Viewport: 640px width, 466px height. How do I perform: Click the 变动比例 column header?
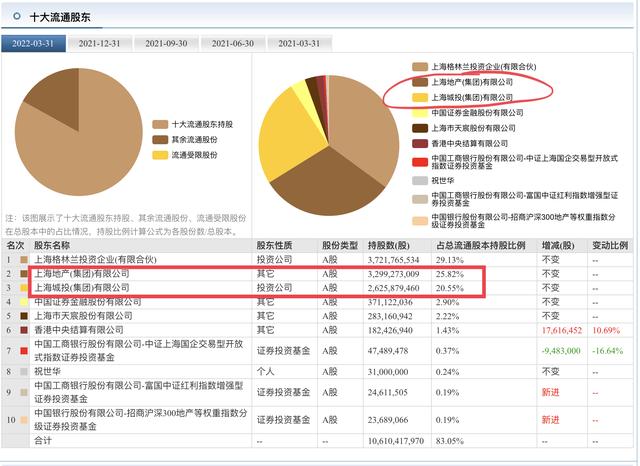click(610, 245)
